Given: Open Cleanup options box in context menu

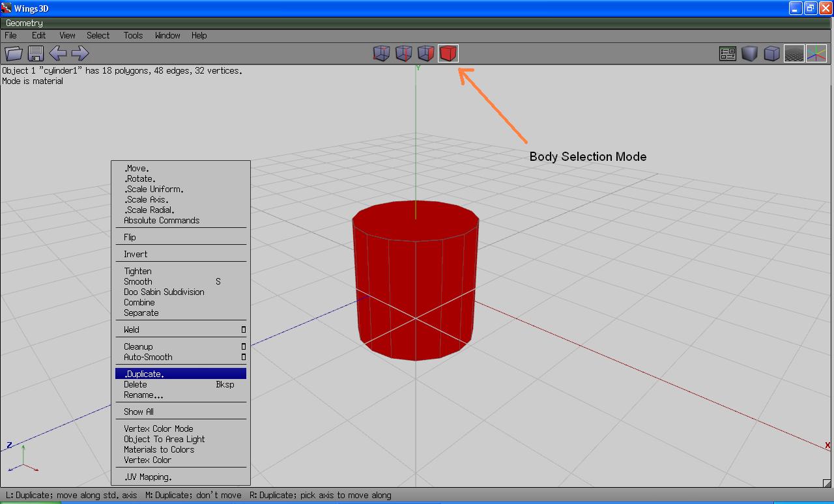Looking at the screenshot, I should pyautogui.click(x=244, y=347).
